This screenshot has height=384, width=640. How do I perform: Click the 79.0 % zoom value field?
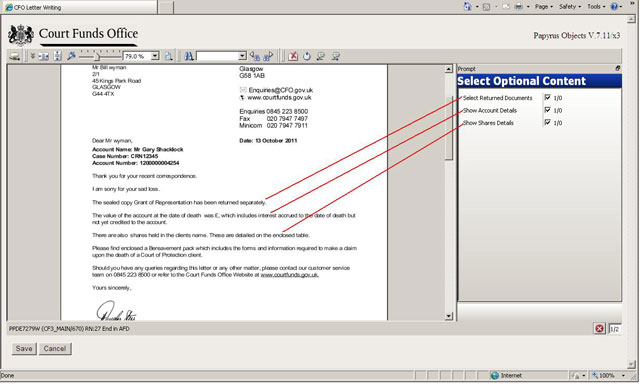click(137, 56)
